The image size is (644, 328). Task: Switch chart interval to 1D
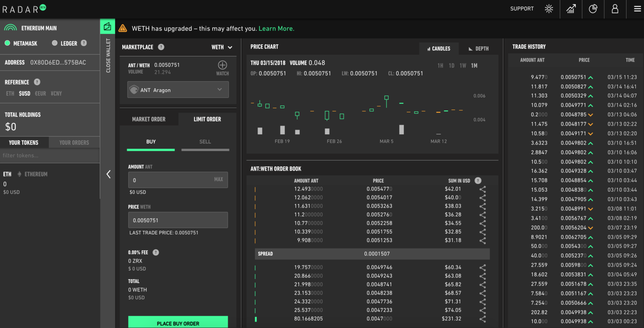click(451, 66)
